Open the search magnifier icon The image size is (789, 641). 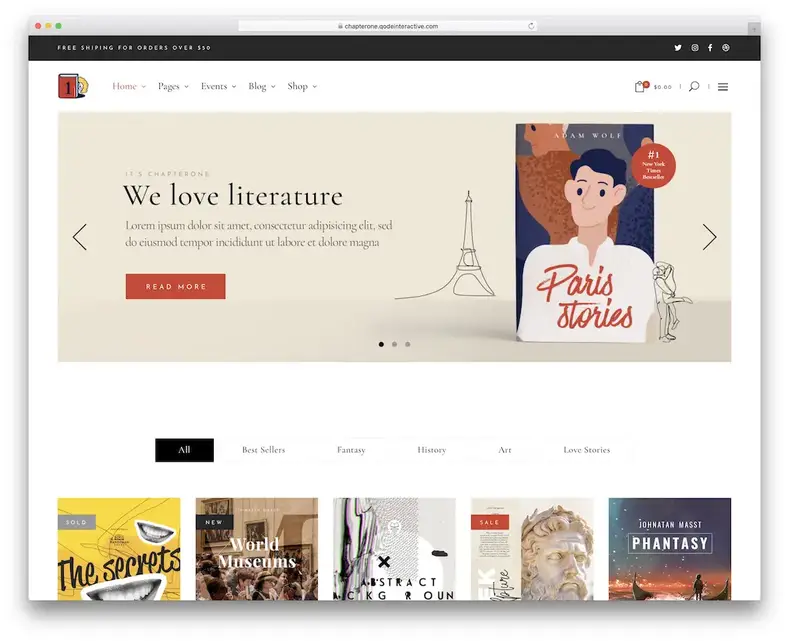coord(694,87)
